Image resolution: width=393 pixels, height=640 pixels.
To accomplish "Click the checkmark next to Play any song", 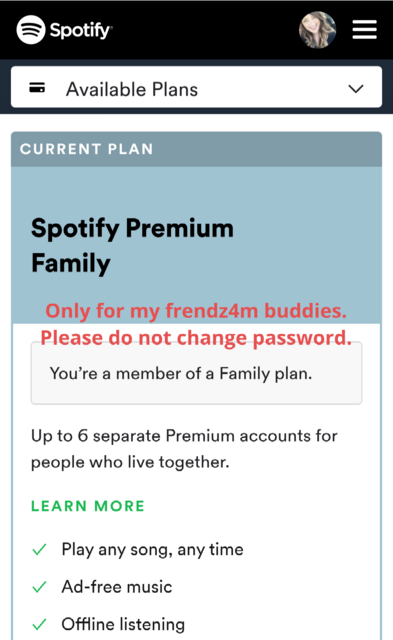I will [x=40, y=550].
